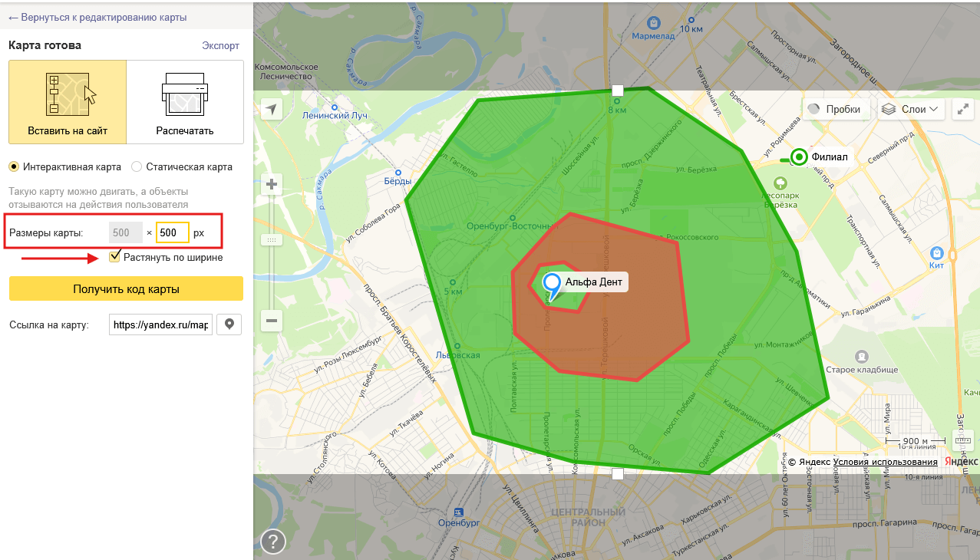This screenshot has height=560, width=980.
Task: Click the Лесопарк Берёзка park icon
Action: point(780,183)
